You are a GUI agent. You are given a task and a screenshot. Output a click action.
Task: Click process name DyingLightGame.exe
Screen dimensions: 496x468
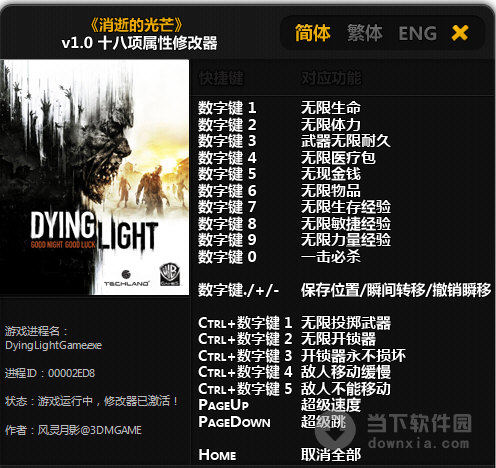[53, 345]
